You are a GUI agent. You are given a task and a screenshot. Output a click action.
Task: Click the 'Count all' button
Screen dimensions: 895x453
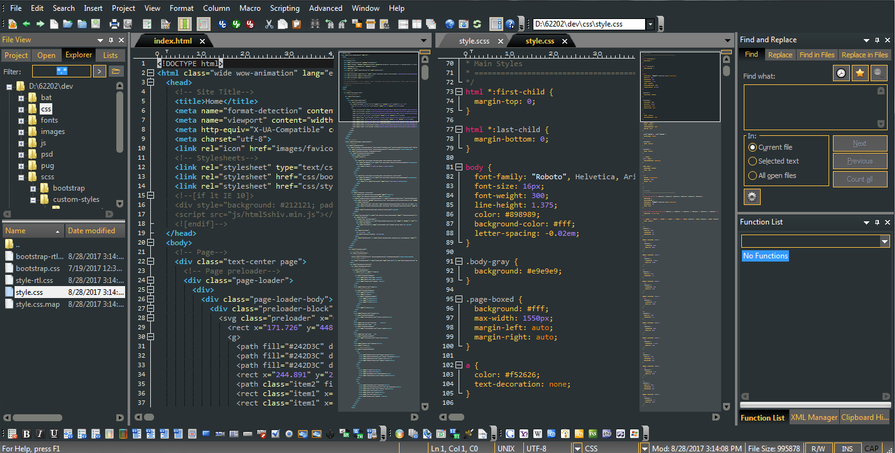[859, 178]
